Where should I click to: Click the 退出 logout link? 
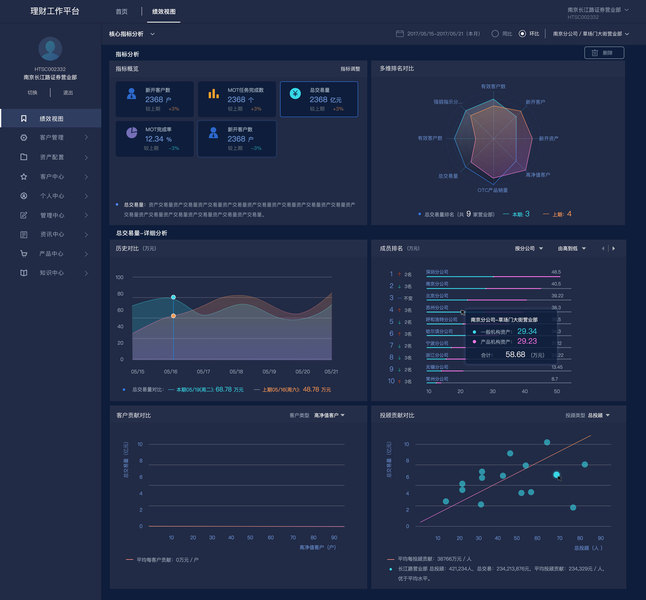[68, 93]
